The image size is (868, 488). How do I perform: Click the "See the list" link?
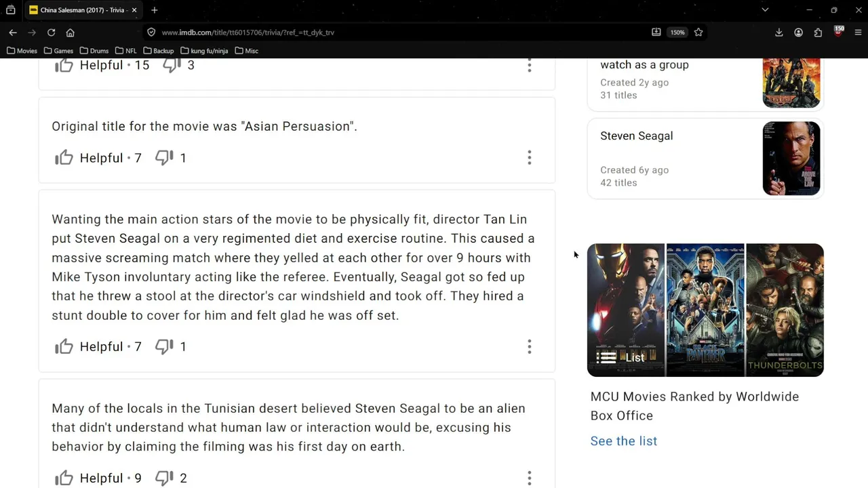tap(624, 441)
